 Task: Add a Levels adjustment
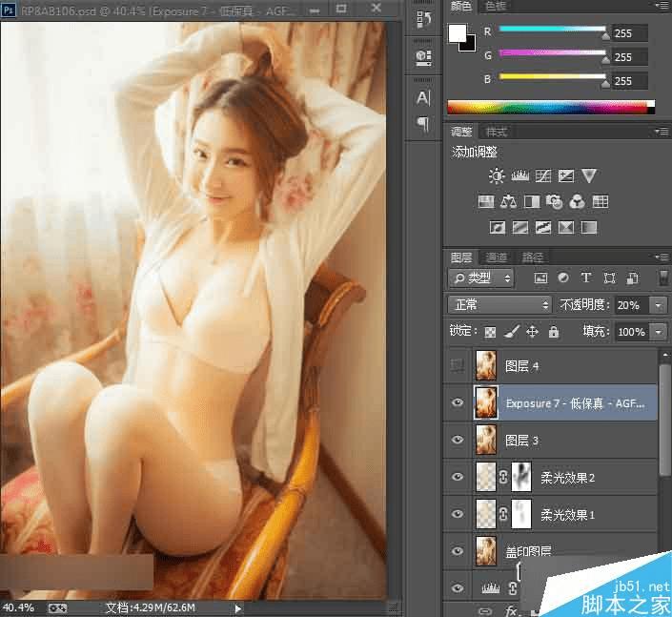[x=519, y=175]
